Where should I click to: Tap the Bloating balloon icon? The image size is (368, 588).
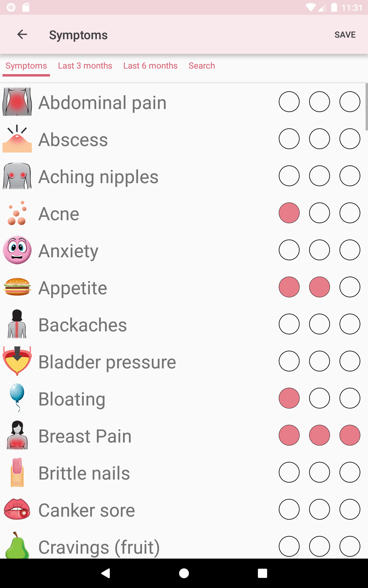point(17,398)
